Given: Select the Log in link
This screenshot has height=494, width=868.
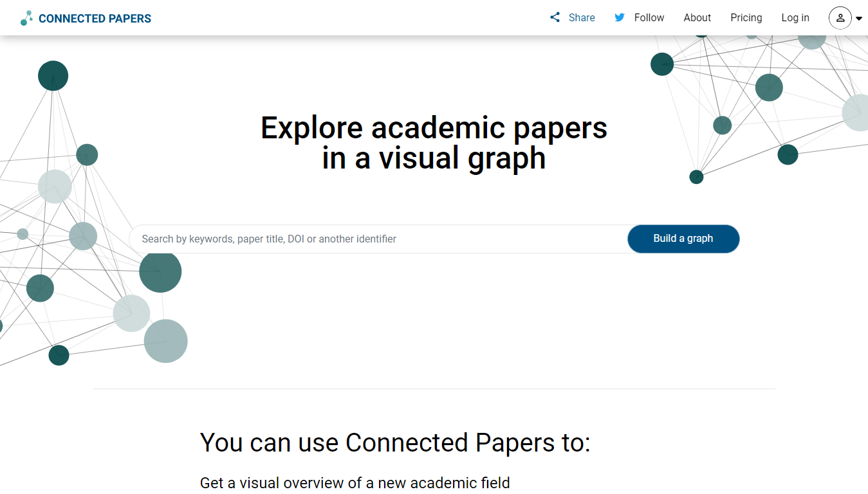Looking at the screenshot, I should 795,18.
